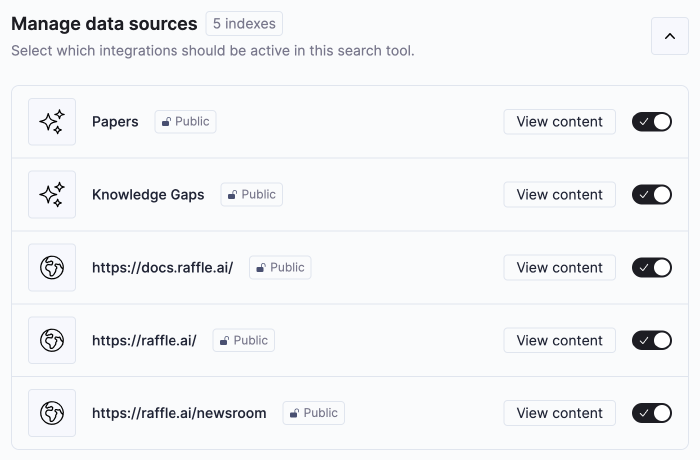Click the Public badge beside https://raffle.ai/newsroom
This screenshot has width=700, height=460.
313,413
